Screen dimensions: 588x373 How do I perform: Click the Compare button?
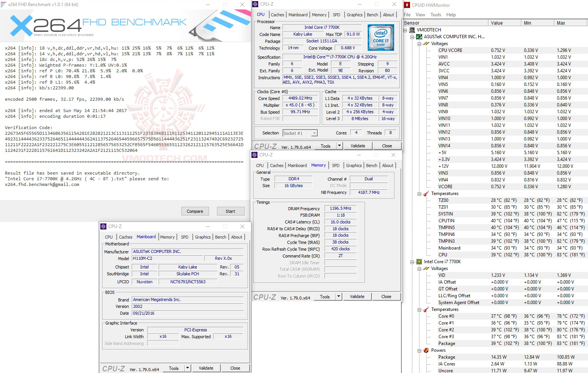tap(195, 211)
